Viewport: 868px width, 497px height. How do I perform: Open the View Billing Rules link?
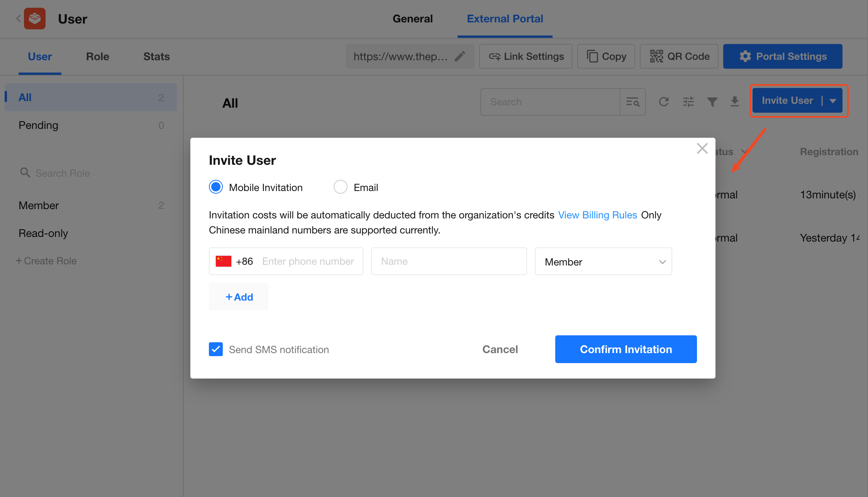[x=597, y=215]
